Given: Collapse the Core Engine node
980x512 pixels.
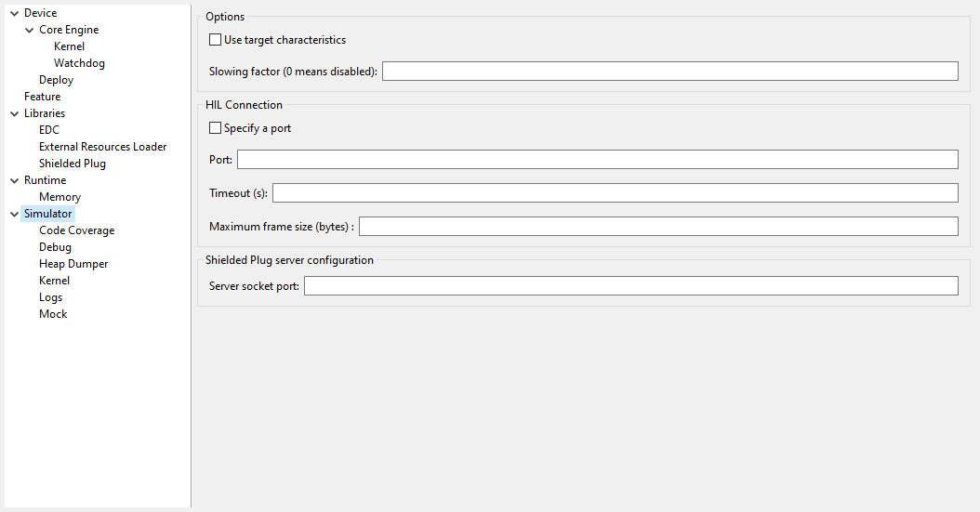Looking at the screenshot, I should [x=30, y=30].
